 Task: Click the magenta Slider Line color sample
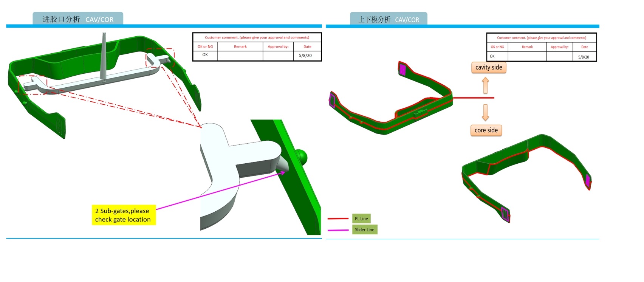(338, 230)
